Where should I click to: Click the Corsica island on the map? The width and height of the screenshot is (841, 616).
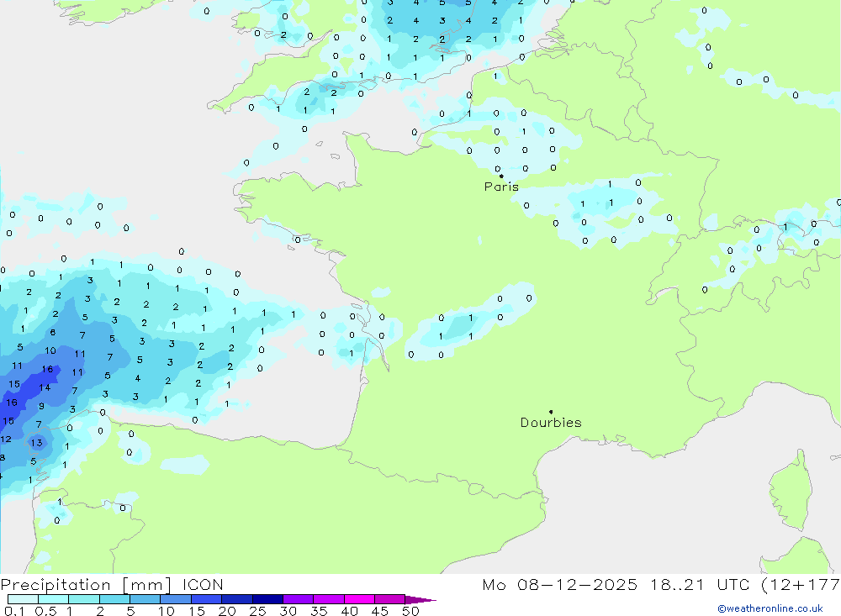[791, 491]
